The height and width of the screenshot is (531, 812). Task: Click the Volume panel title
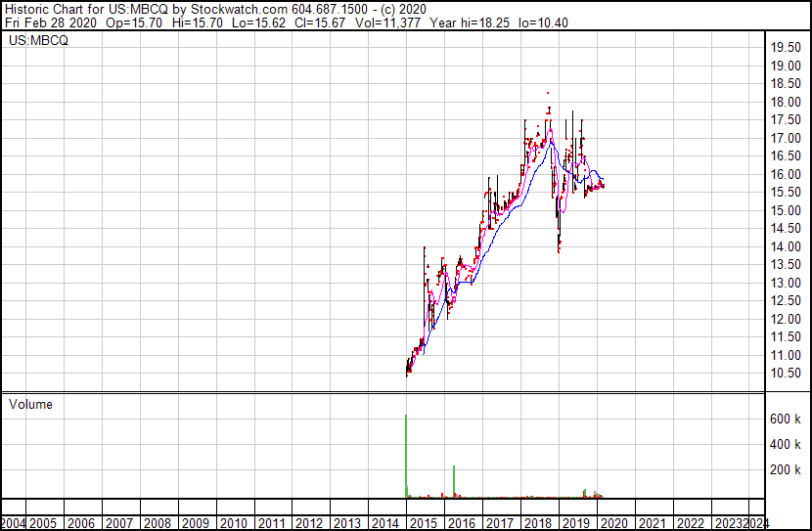[x=30, y=405]
